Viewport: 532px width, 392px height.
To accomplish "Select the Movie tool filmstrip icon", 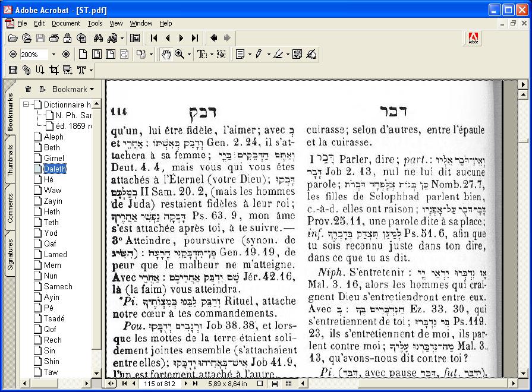I will coord(13,70).
